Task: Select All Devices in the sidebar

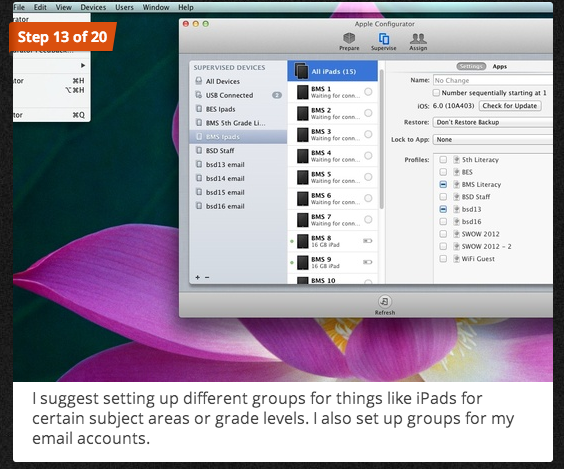Action: click(238, 81)
